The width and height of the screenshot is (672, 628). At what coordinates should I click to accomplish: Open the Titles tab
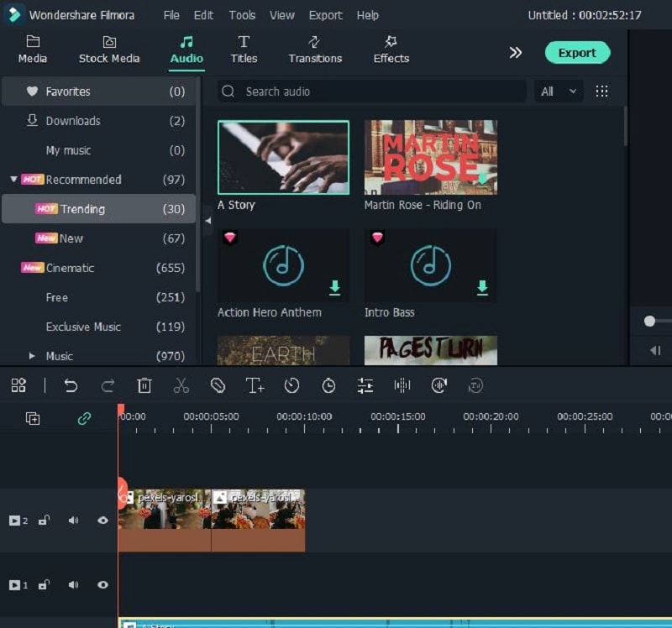click(x=244, y=50)
